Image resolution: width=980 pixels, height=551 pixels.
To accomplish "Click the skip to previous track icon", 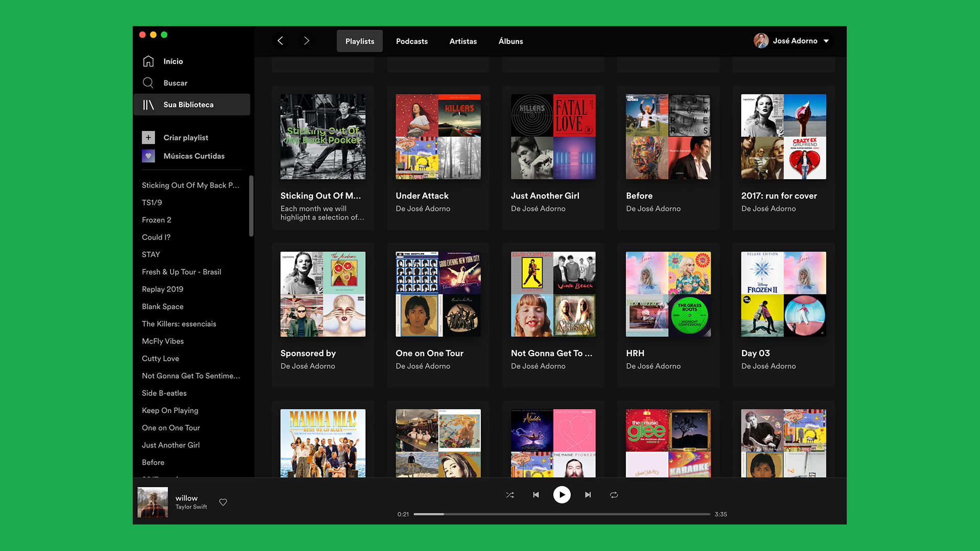I will tap(536, 494).
